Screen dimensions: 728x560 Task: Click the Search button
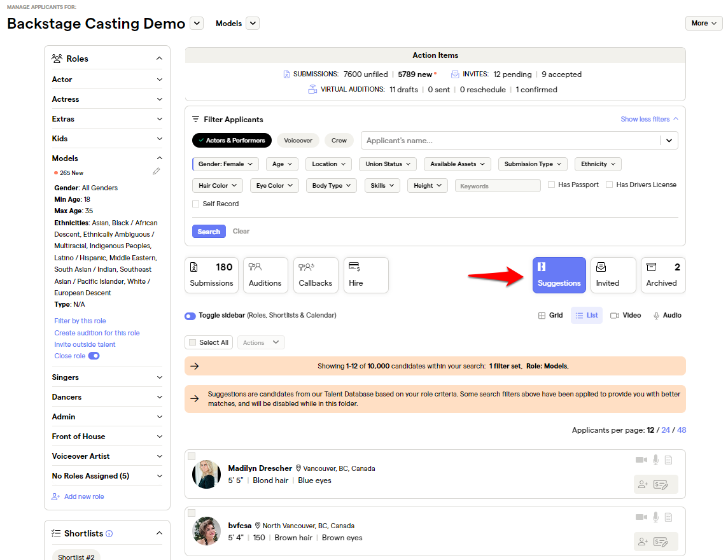(209, 231)
